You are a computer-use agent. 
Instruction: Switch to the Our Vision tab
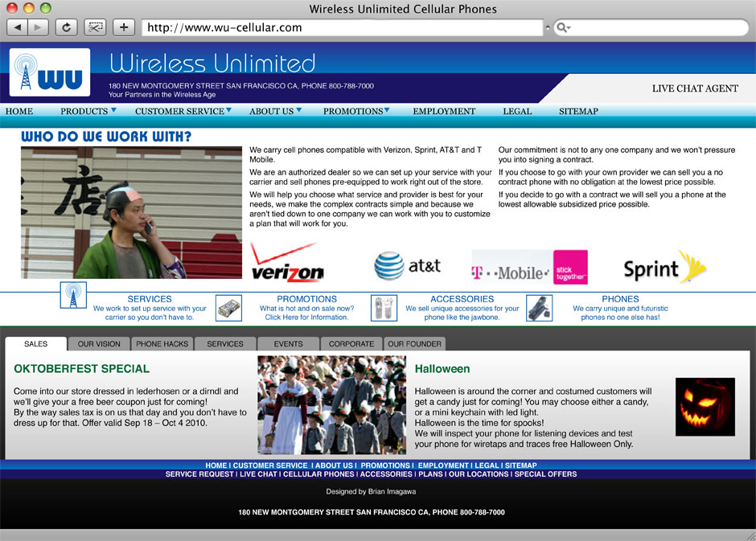click(x=99, y=344)
